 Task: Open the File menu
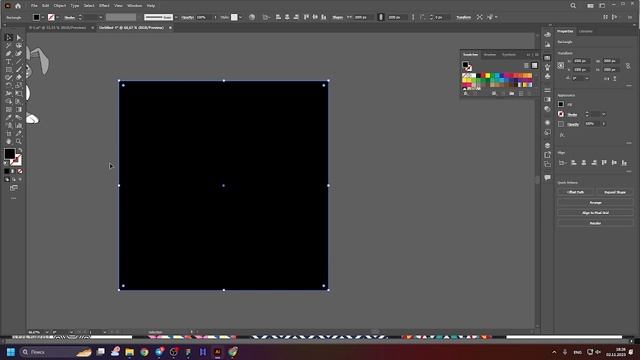coord(34,6)
